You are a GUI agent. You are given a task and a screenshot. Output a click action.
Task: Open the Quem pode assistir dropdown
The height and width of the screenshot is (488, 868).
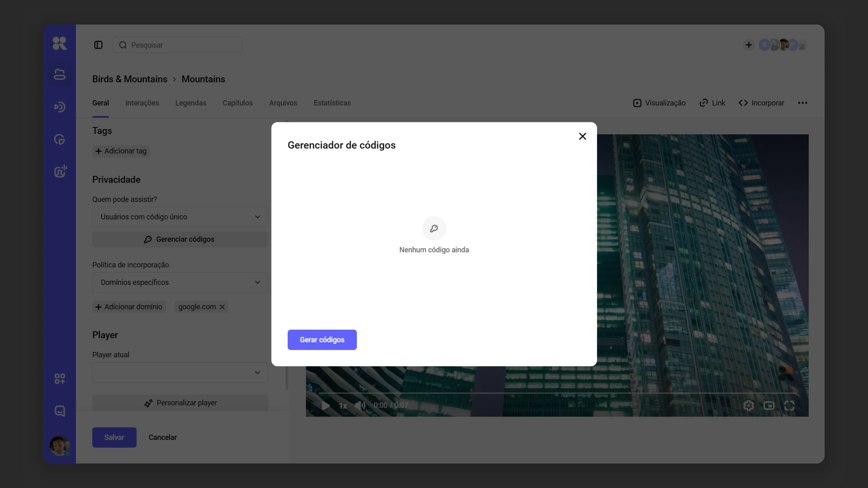(x=180, y=217)
